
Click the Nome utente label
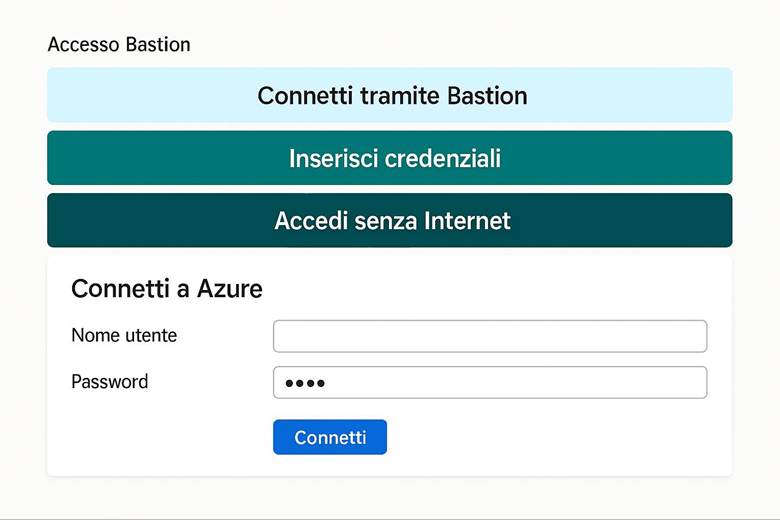tap(124, 336)
